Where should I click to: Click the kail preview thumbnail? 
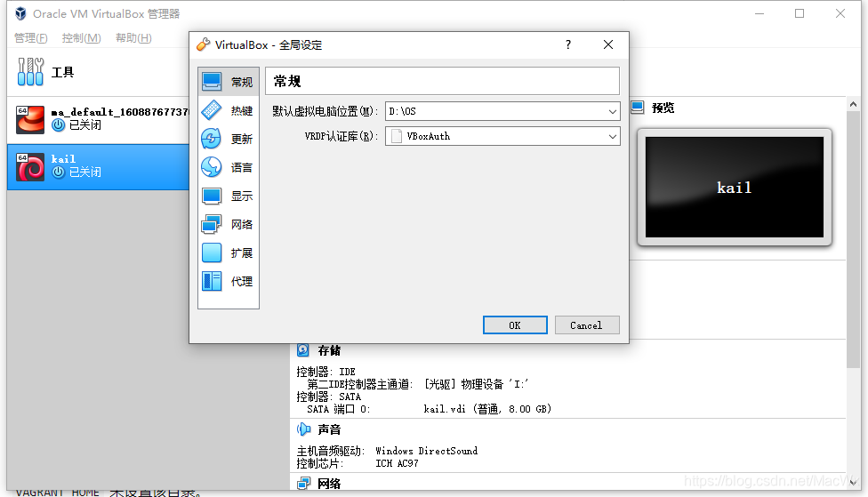pyautogui.click(x=734, y=187)
